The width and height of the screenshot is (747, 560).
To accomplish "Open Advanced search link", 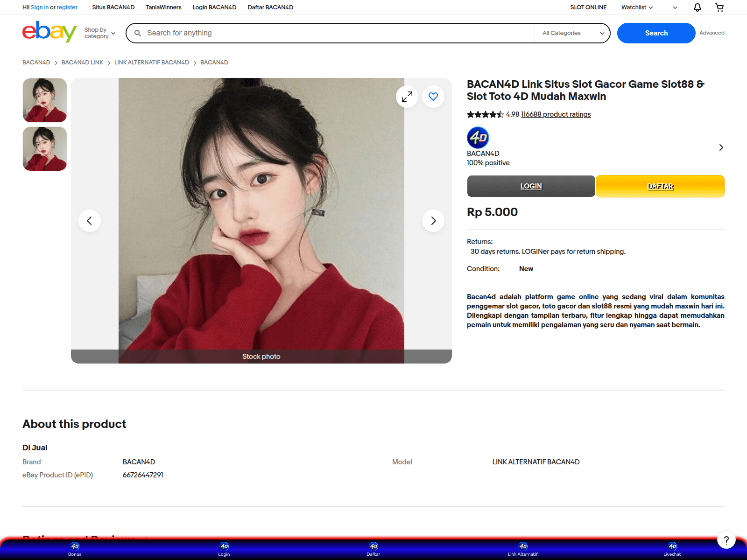I will click(x=712, y=33).
